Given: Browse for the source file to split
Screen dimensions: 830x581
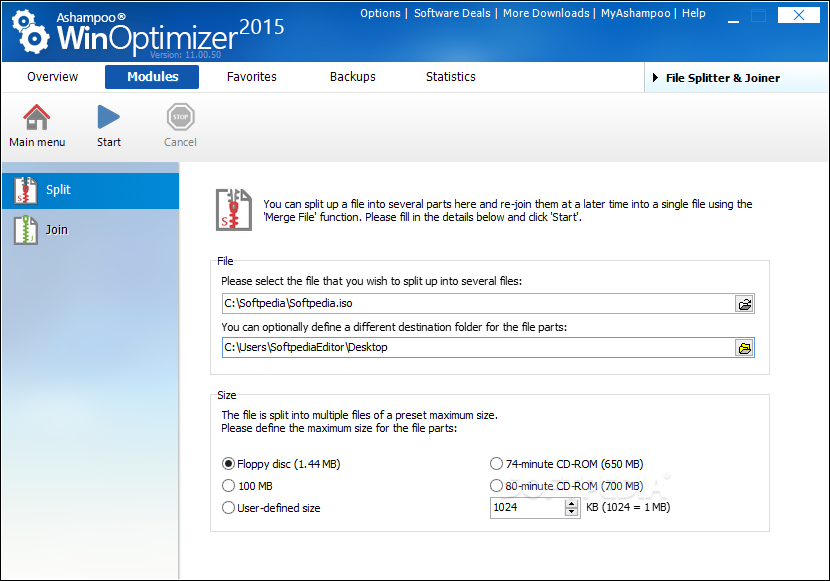Looking at the screenshot, I should (x=744, y=304).
